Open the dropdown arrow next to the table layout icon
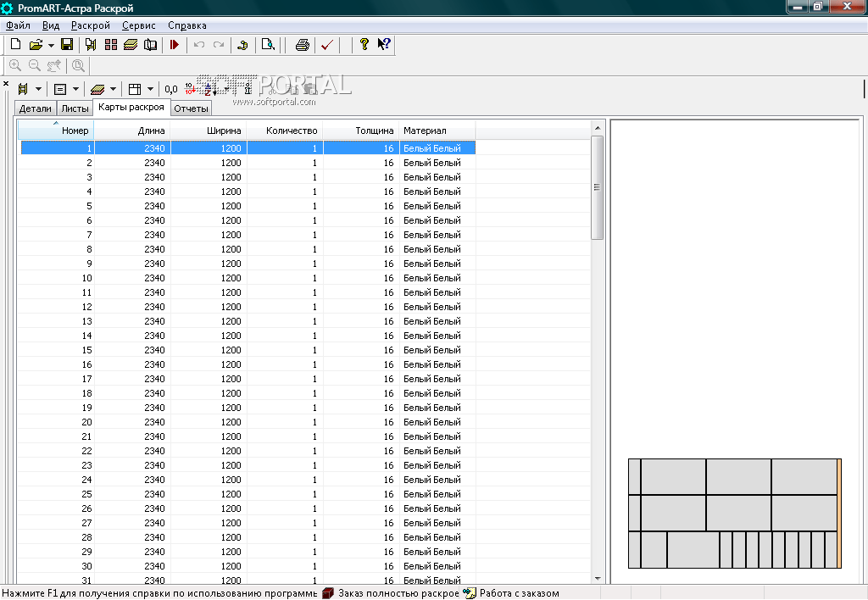Image resolution: width=868 pixels, height=600 pixels. [x=151, y=89]
